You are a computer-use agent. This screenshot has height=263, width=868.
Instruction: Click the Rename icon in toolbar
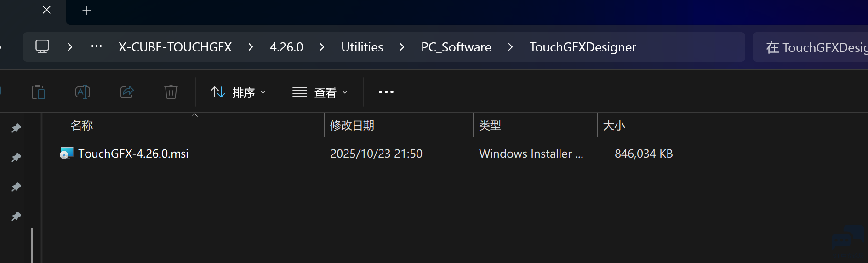click(83, 92)
